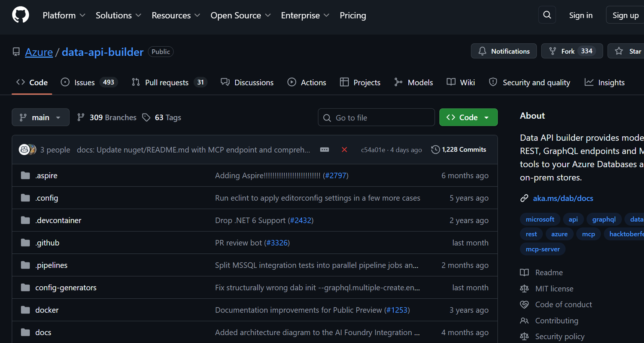Expand the Solutions menu
The height and width of the screenshot is (343, 644).
click(x=118, y=15)
